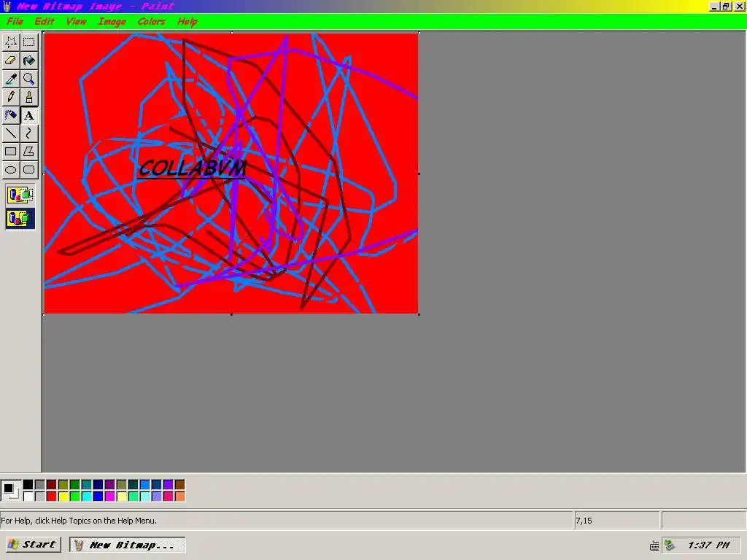Choose the dark gray palette swatch

coord(40,485)
